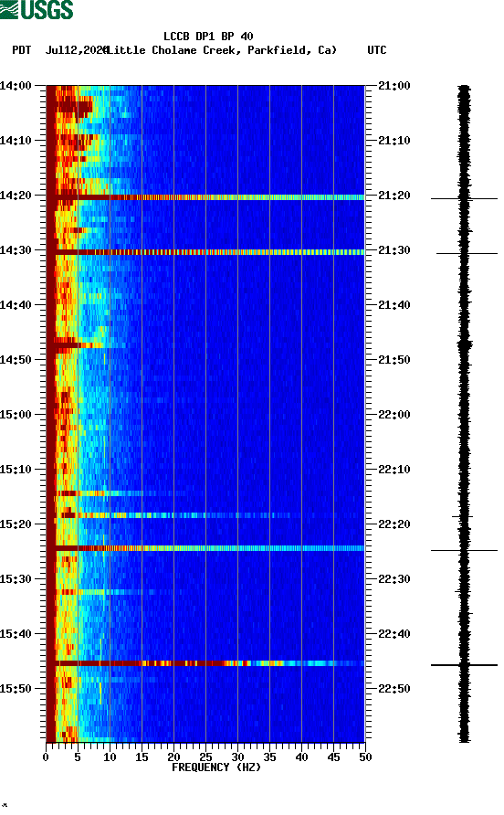Click the 'PDT' timezone label
This screenshot has height=815, width=504.
(21, 50)
